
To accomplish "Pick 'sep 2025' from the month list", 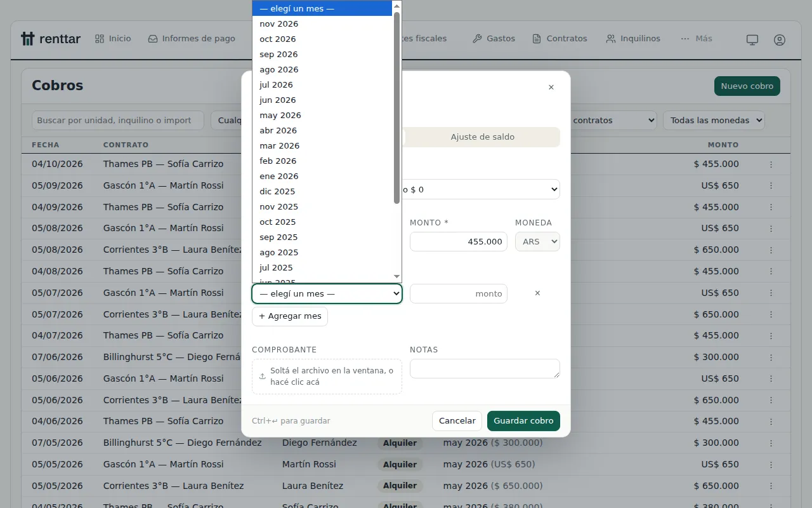I will point(322,237).
